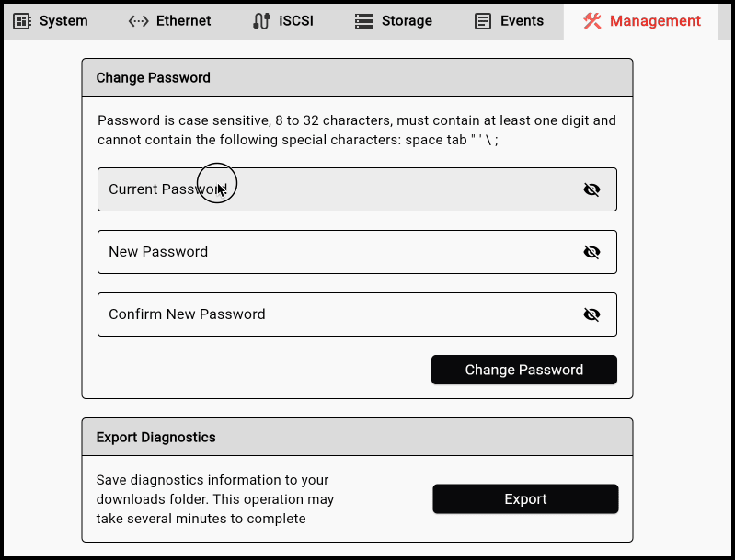Reveal the New Password with its eye icon
735x560 pixels.
click(591, 252)
